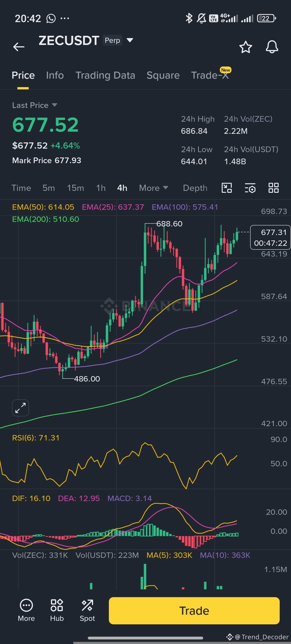Expand chart to fullscreen

coord(20,408)
